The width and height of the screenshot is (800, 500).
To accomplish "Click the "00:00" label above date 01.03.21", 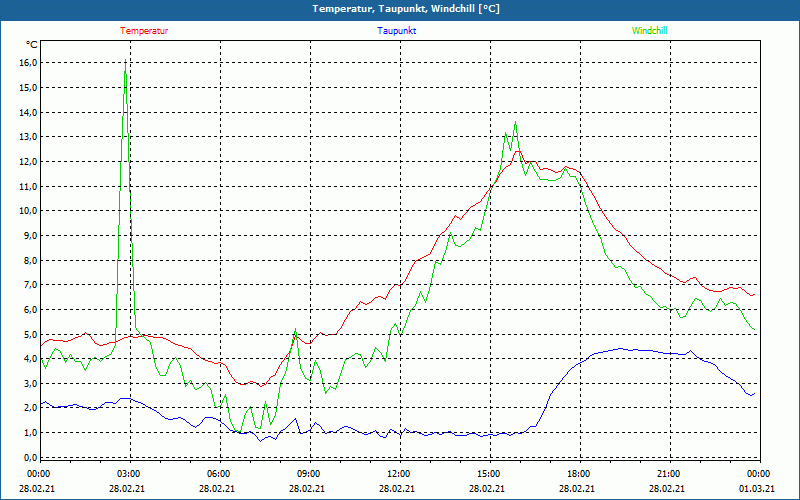I will (x=759, y=474).
